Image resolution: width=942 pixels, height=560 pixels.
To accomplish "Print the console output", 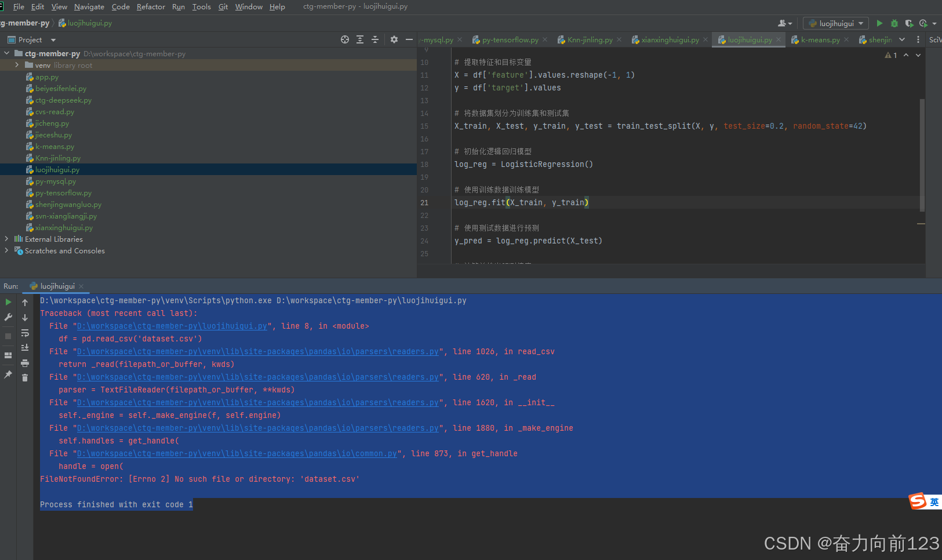I will point(25,363).
